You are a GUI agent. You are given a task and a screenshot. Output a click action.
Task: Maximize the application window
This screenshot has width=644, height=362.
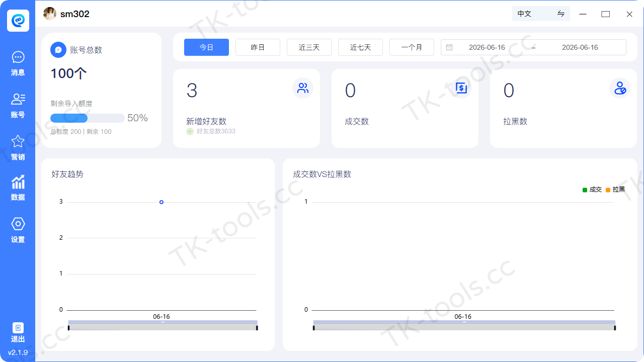tap(606, 14)
